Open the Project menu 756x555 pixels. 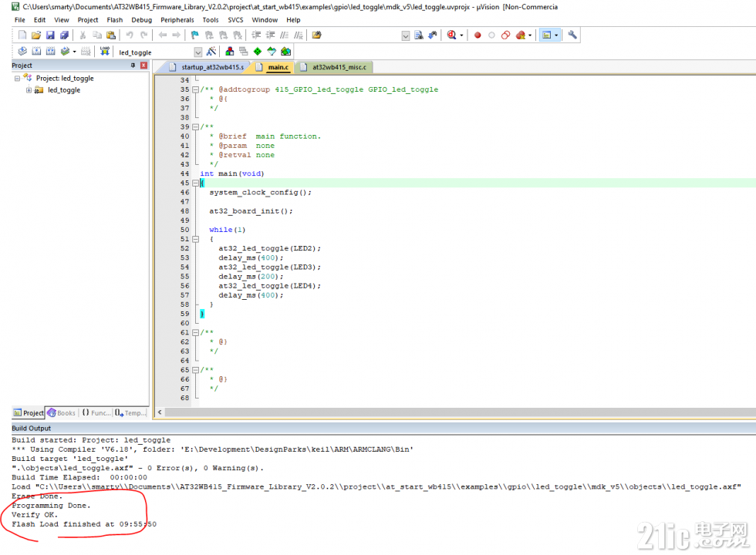pos(88,20)
